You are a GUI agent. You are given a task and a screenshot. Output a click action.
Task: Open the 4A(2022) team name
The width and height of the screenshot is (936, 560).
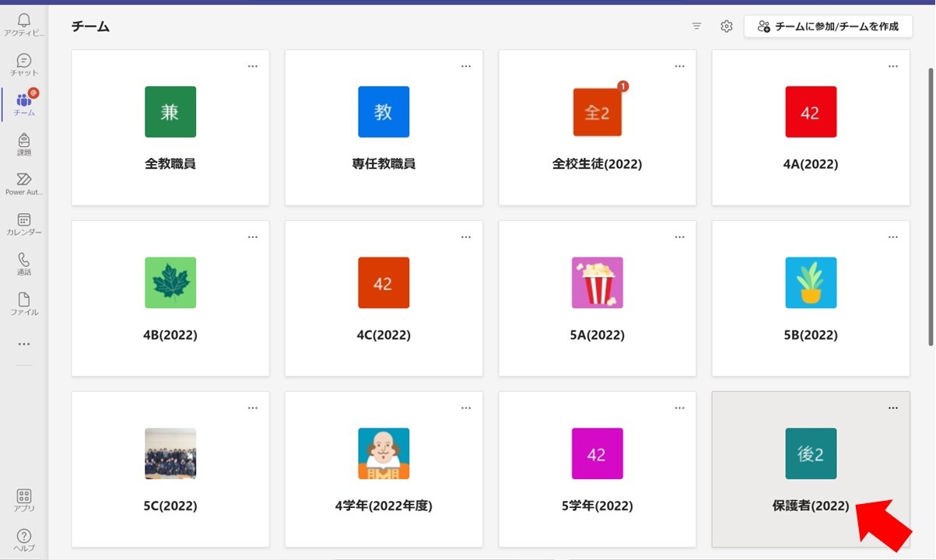point(811,164)
